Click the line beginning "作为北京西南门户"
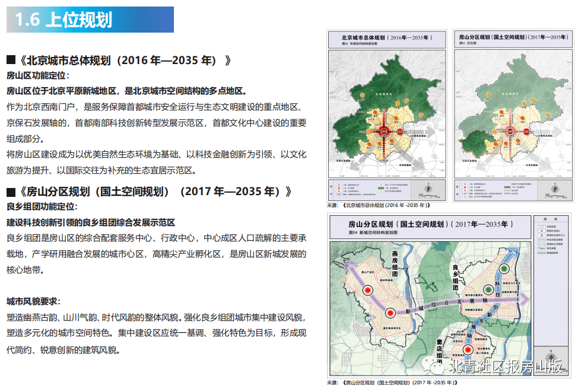The height and width of the screenshot is (392, 581). pos(156,107)
